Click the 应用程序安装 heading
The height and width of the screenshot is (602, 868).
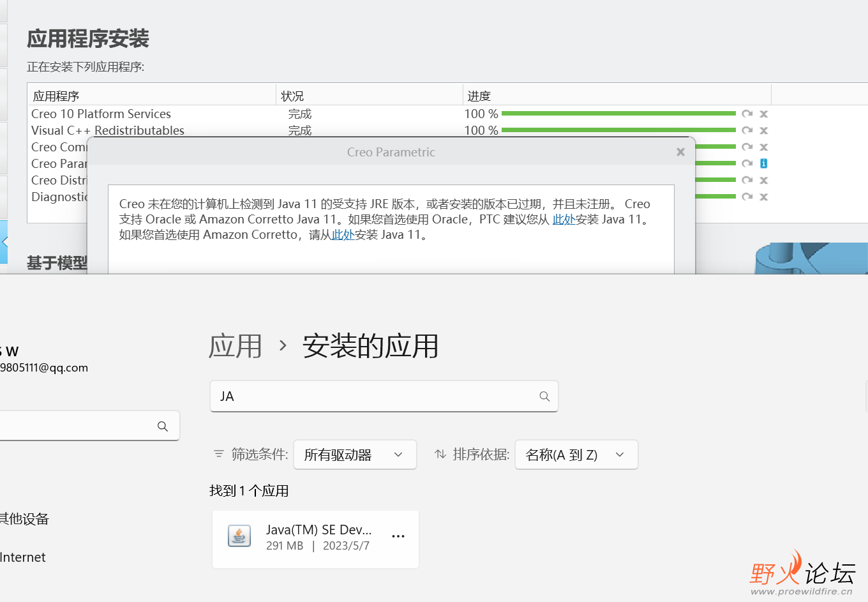[x=88, y=38]
